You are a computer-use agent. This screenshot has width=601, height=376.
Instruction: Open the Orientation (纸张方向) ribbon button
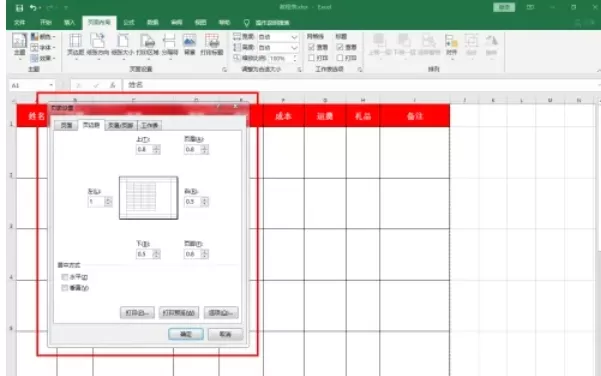(98, 45)
